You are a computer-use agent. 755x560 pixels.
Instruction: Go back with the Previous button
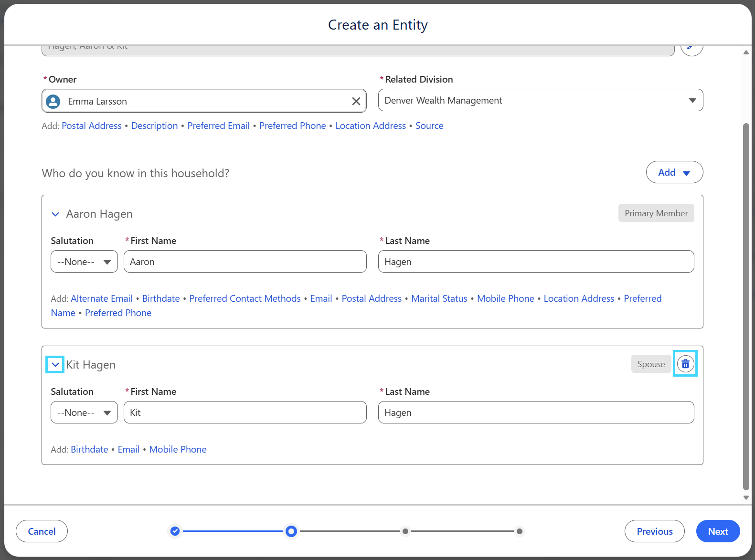(x=654, y=531)
